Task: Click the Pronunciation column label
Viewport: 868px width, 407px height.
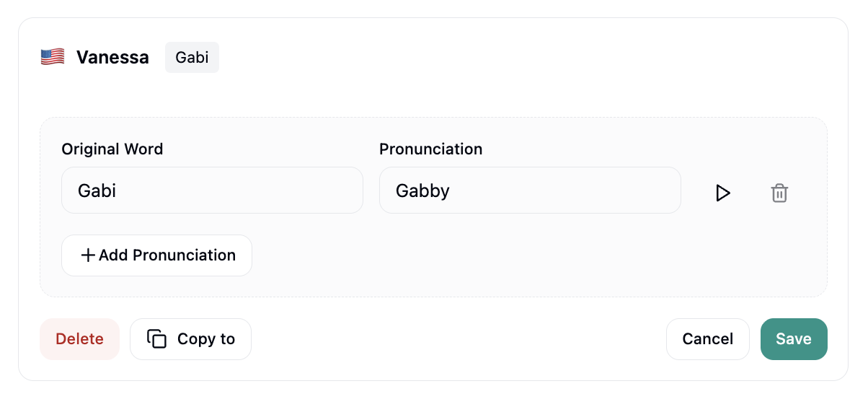Action: pyautogui.click(x=430, y=149)
